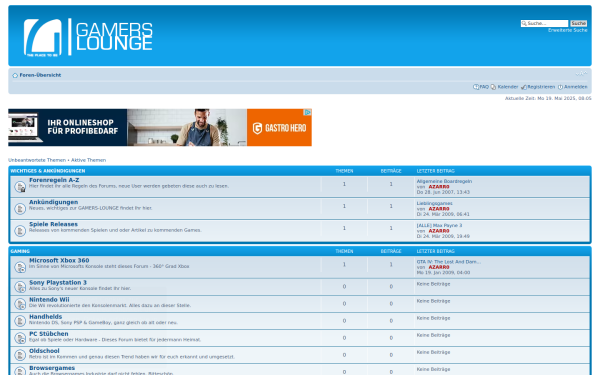Go to Foren-Übersicht breadcrumb
600x375 pixels.
coord(40,75)
